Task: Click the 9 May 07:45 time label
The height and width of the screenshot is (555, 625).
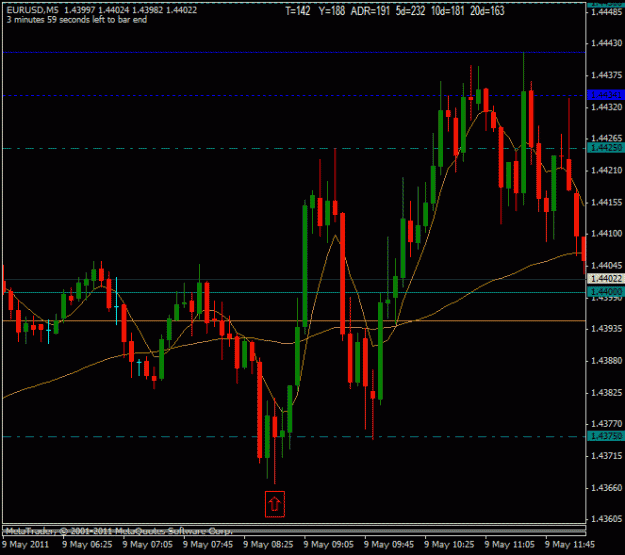Action: [208, 544]
